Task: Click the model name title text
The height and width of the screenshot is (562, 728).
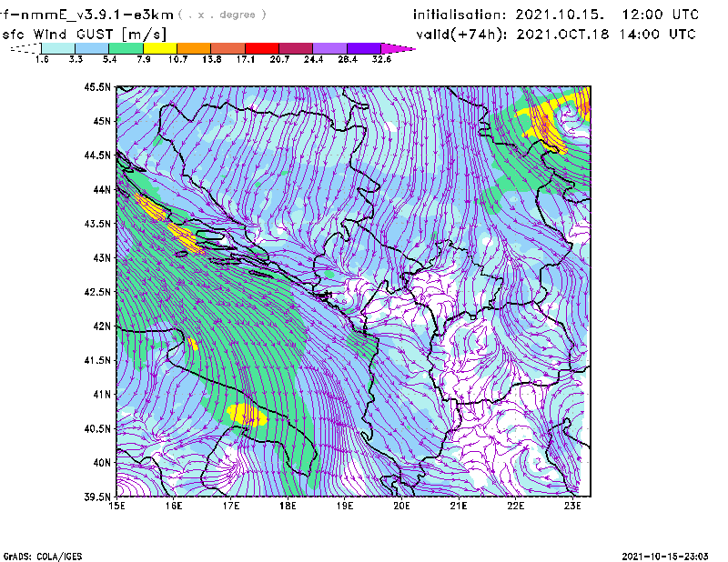Action: (x=87, y=15)
